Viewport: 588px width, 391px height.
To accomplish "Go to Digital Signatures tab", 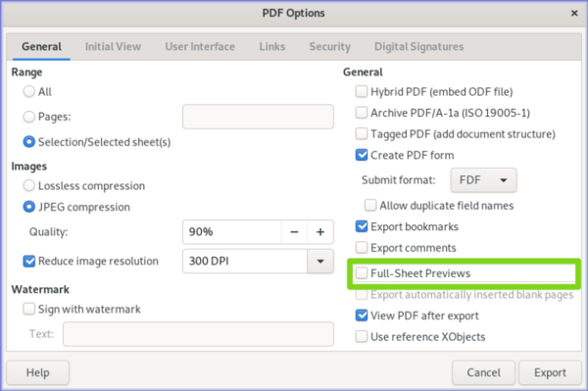I will [x=418, y=46].
